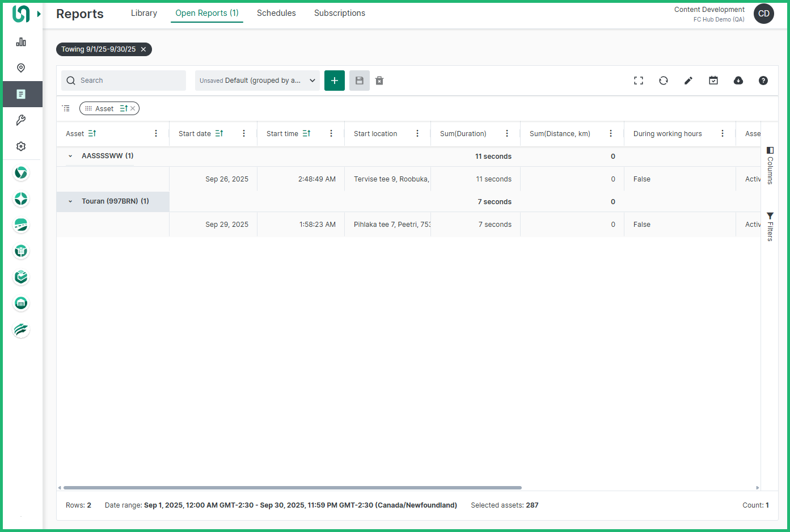Screen dimensions: 790x532
Task: Download report using cloud download icon
Action: [738, 81]
